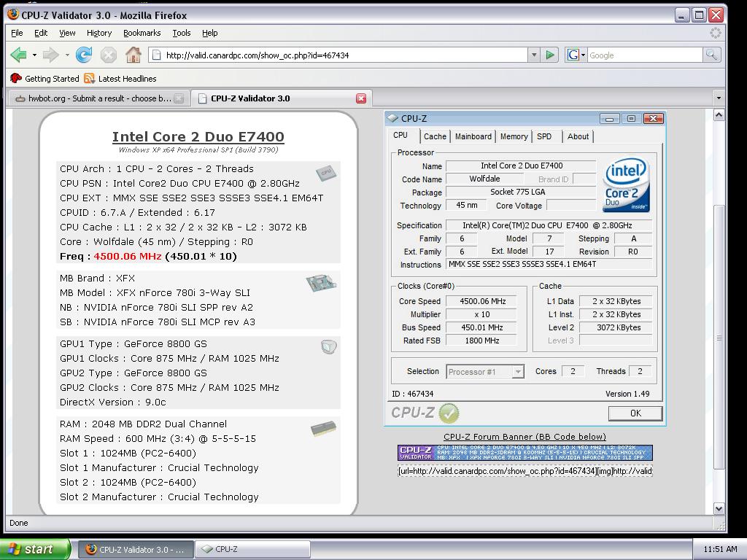Click the Version 1.49 text
The width and height of the screenshot is (747, 560).
click(627, 394)
